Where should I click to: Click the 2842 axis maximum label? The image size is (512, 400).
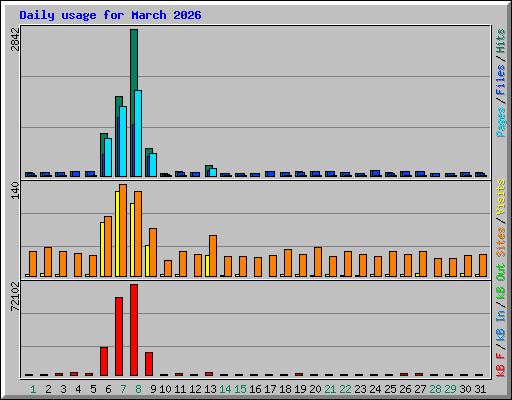tap(15, 39)
